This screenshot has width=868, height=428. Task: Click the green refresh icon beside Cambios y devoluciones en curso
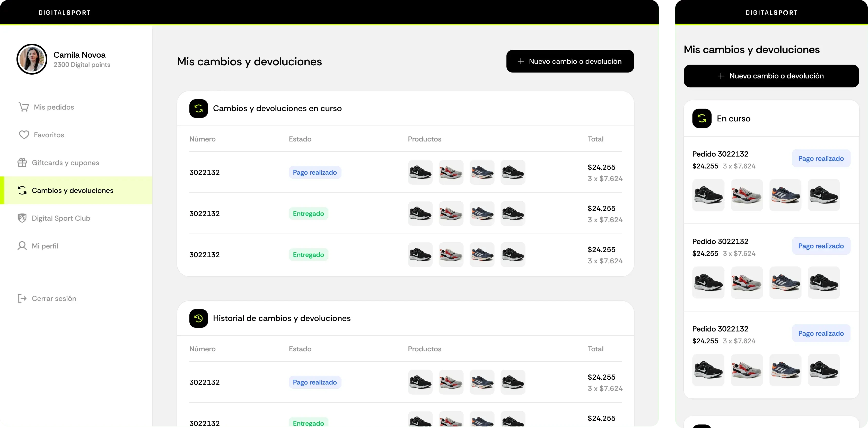coord(198,109)
